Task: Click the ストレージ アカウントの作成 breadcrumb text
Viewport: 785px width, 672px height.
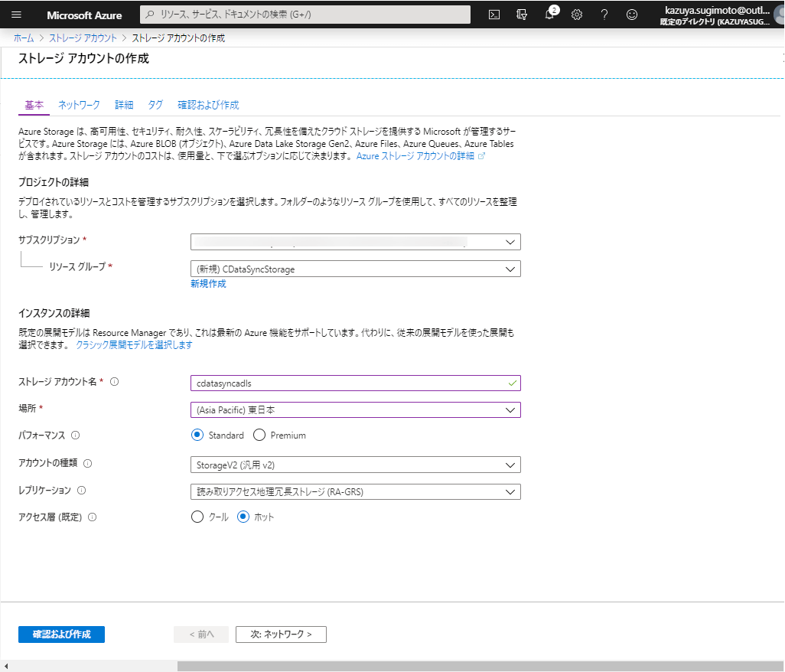Action: click(178, 38)
